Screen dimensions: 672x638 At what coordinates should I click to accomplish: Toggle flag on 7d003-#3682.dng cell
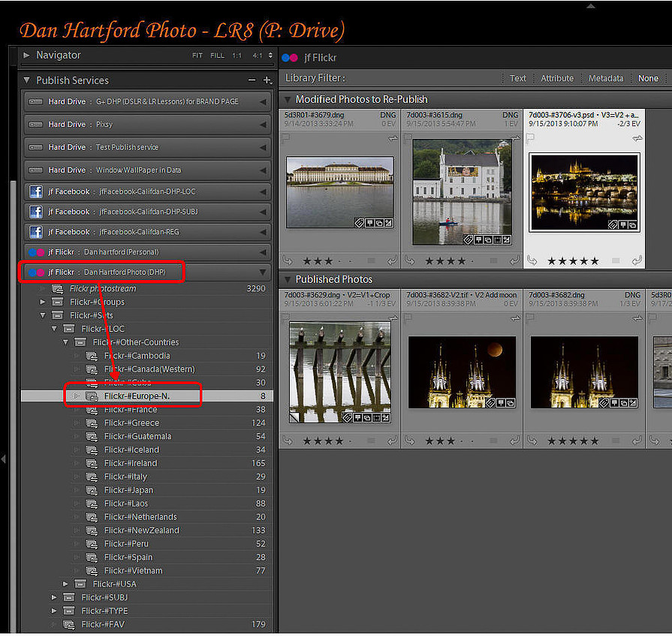(x=531, y=318)
